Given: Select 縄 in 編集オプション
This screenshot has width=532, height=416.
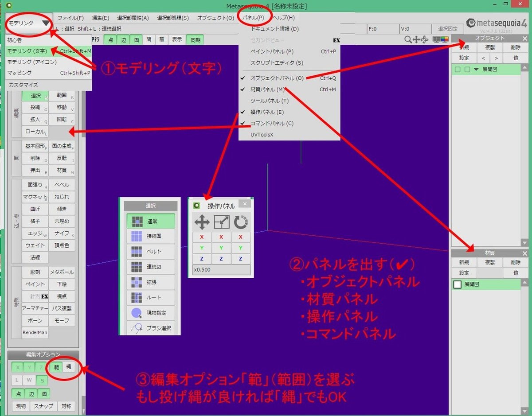Looking at the screenshot, I should click(x=69, y=367).
